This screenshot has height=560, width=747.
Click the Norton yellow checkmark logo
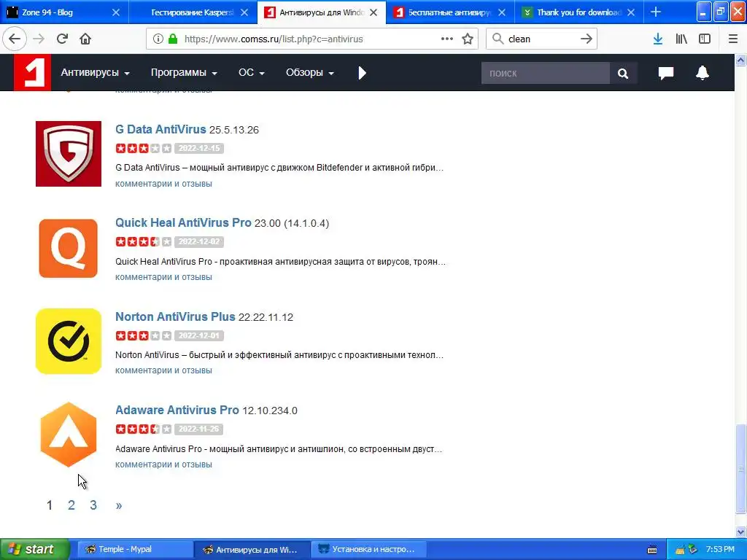[x=69, y=341]
